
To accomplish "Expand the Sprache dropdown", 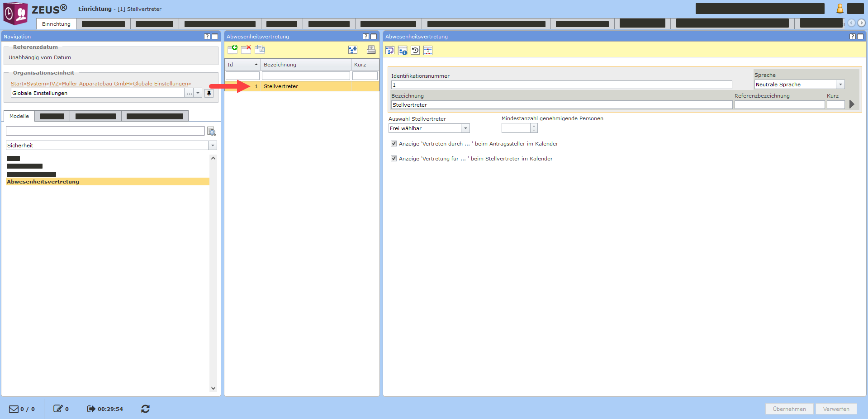I will pyautogui.click(x=840, y=85).
